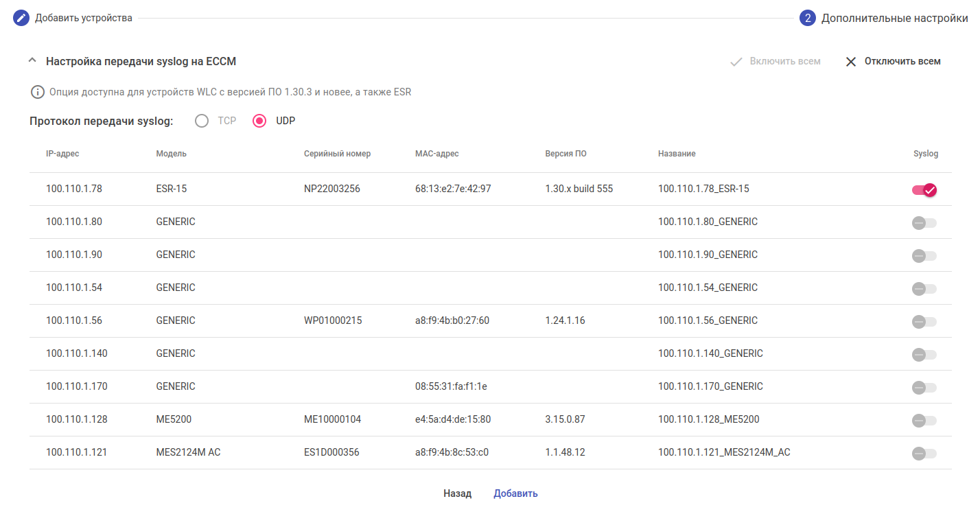Click the checkmark icon beside Включить всем
This screenshot has width=980, height=525.
tap(736, 62)
